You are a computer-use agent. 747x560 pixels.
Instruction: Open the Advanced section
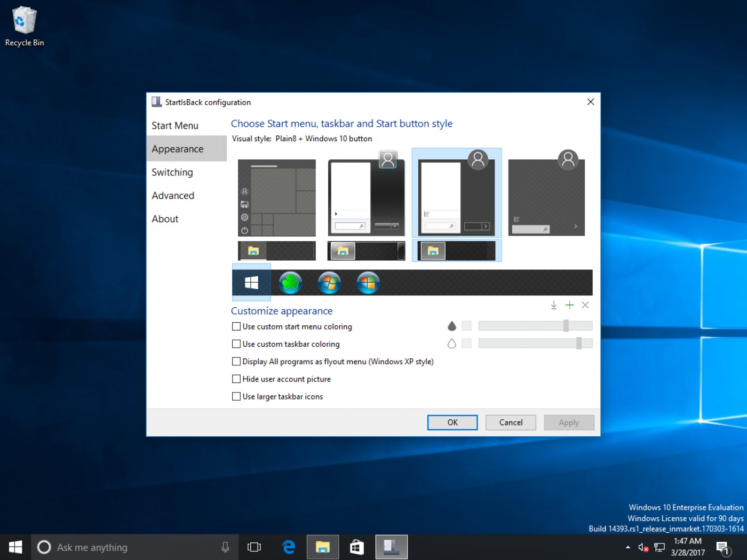pyautogui.click(x=187, y=196)
